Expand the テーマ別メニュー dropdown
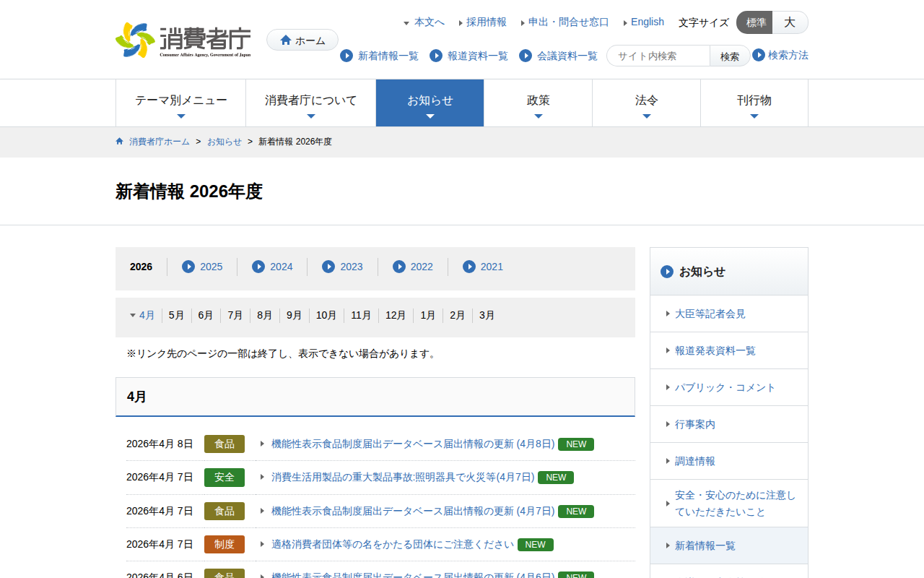The image size is (924, 578). click(x=181, y=103)
